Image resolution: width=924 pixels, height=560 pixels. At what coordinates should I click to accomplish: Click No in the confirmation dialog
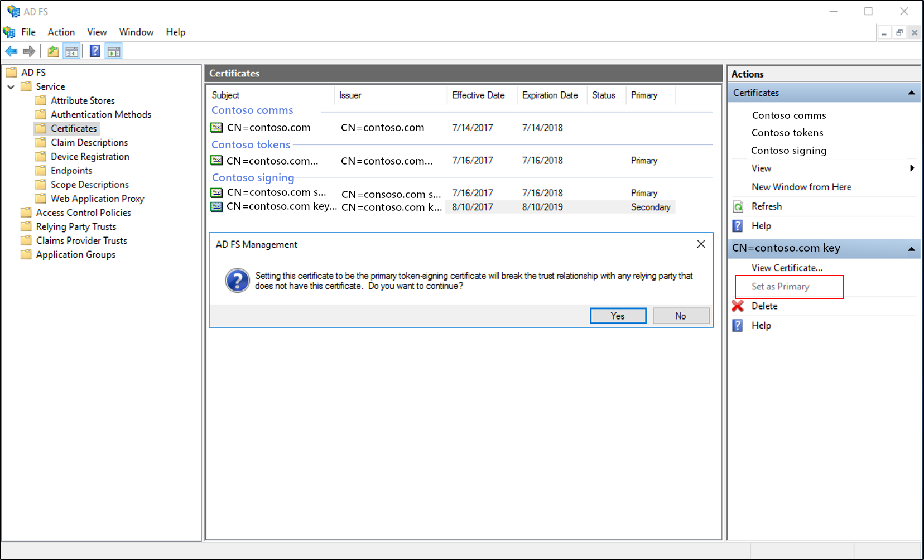pos(681,316)
